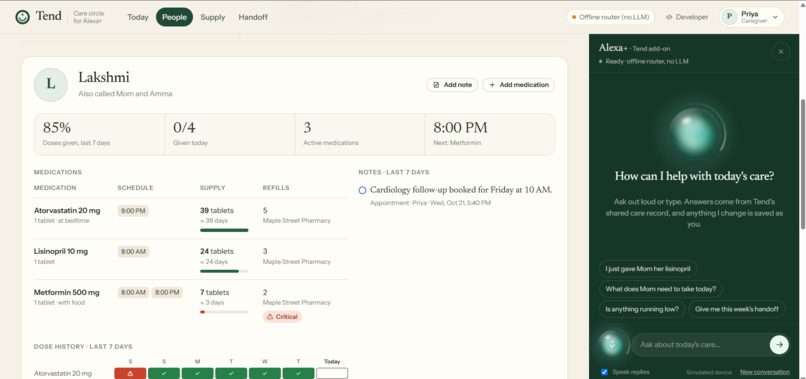Click '7 tablets' supply value

pyautogui.click(x=214, y=293)
